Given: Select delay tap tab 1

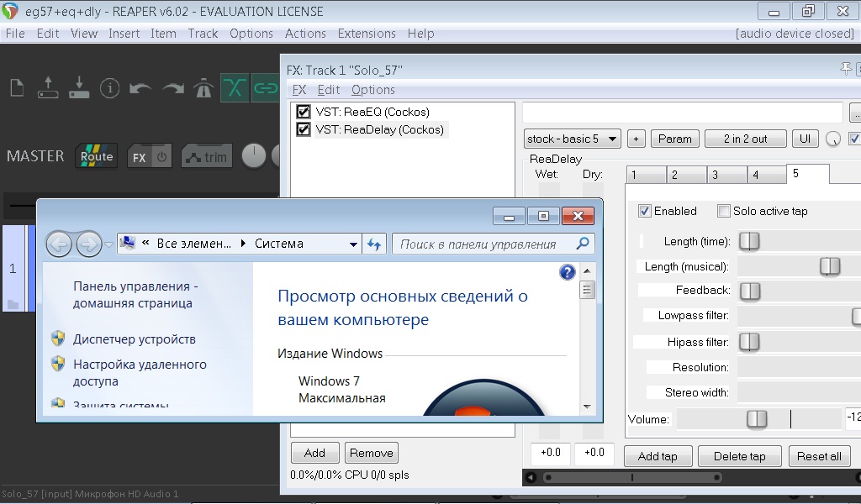Looking at the screenshot, I should [x=646, y=175].
